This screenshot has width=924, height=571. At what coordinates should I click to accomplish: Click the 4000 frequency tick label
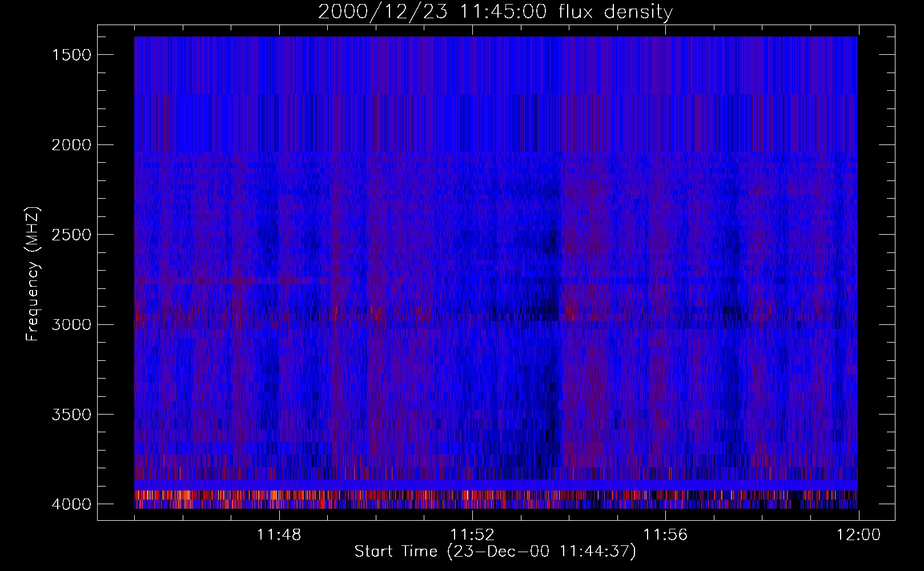(71, 504)
